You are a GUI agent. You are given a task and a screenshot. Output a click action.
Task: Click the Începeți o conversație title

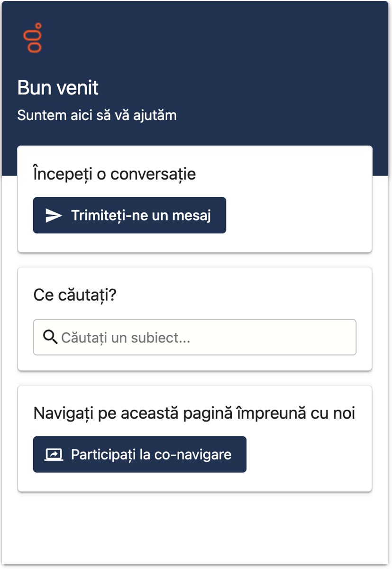click(115, 174)
